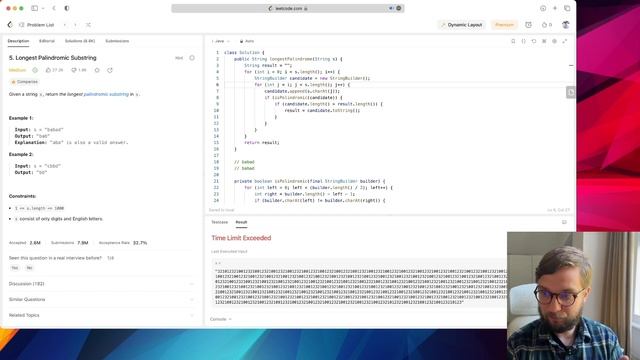Click the isPalindromic method declaration line
This screenshot has height=360, width=640.
click(x=309, y=181)
